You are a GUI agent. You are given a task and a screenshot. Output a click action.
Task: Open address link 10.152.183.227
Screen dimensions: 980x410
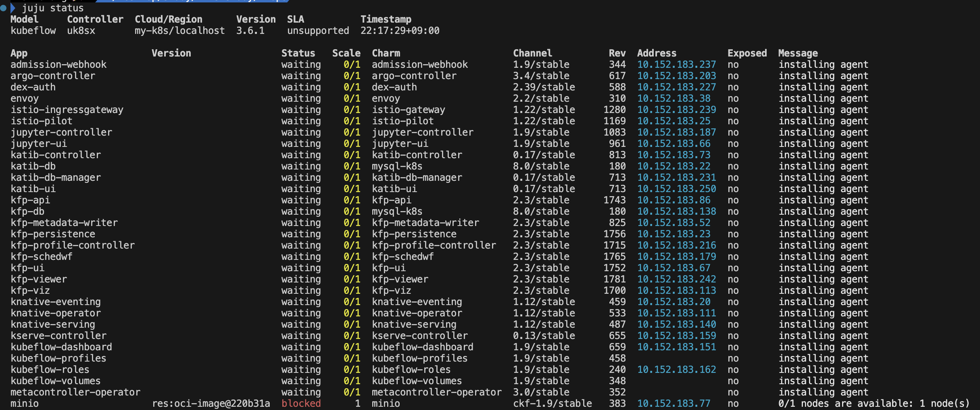coord(677,87)
